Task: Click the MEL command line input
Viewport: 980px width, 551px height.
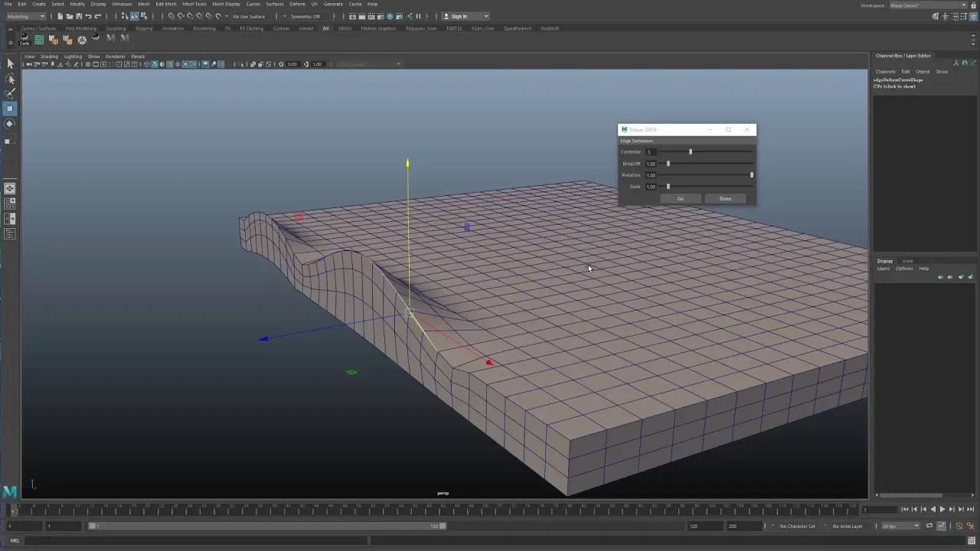Action: pyautogui.click(x=195, y=540)
